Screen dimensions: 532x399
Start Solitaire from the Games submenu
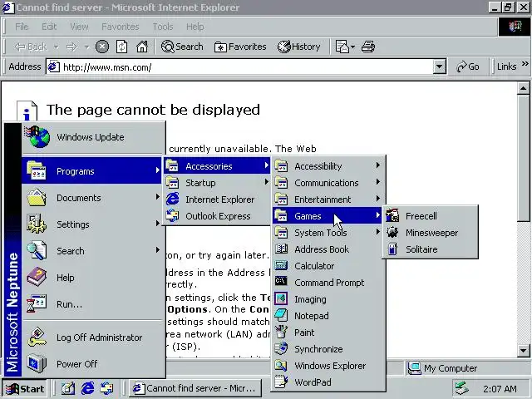(x=431, y=249)
